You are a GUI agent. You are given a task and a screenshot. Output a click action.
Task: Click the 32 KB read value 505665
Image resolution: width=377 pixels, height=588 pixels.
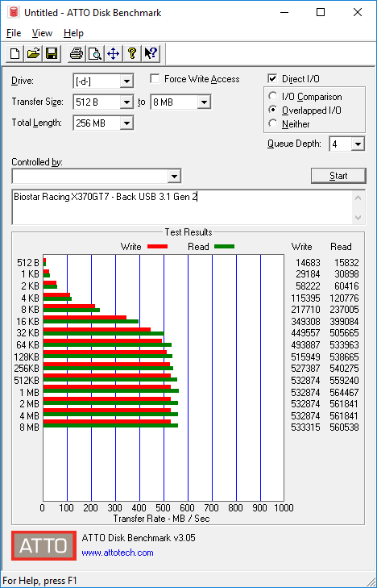pos(344,333)
